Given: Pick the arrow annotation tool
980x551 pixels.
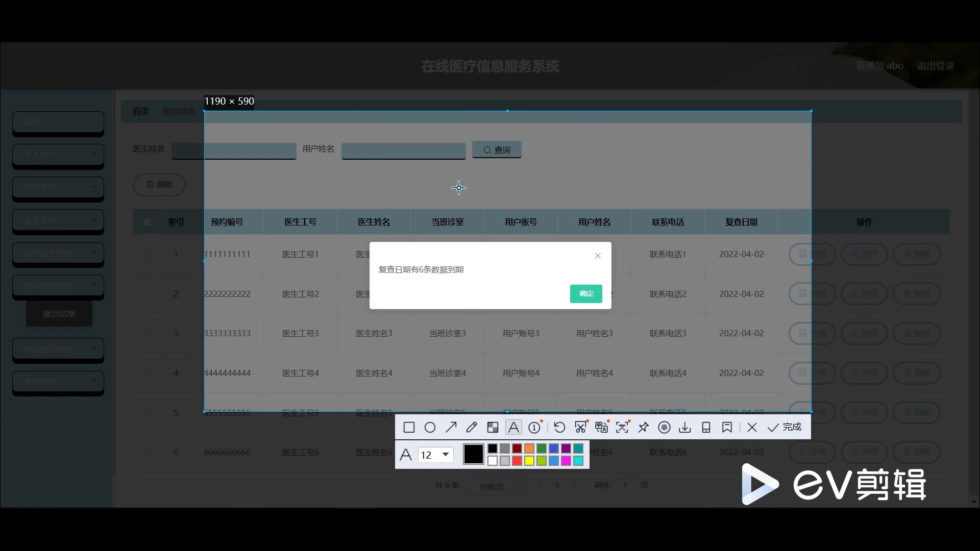Looking at the screenshot, I should click(x=450, y=427).
